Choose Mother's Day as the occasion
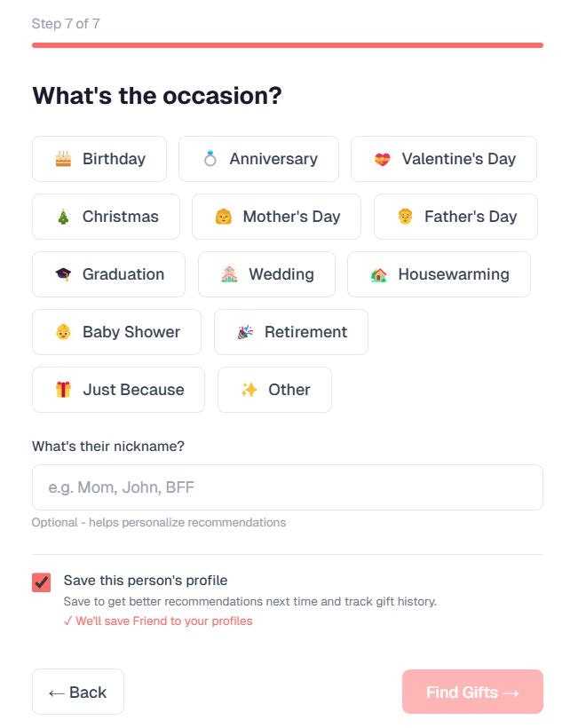This screenshot has width=586, height=728. (276, 217)
